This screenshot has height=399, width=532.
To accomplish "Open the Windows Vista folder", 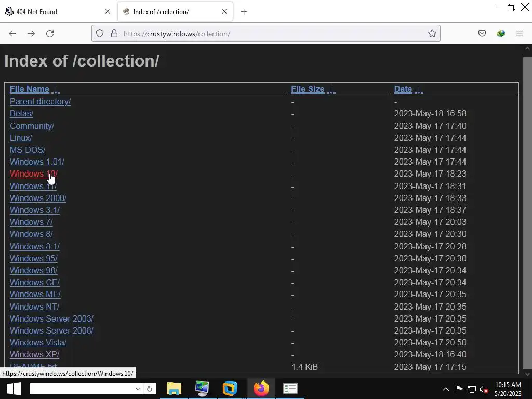I will click(x=38, y=342).
